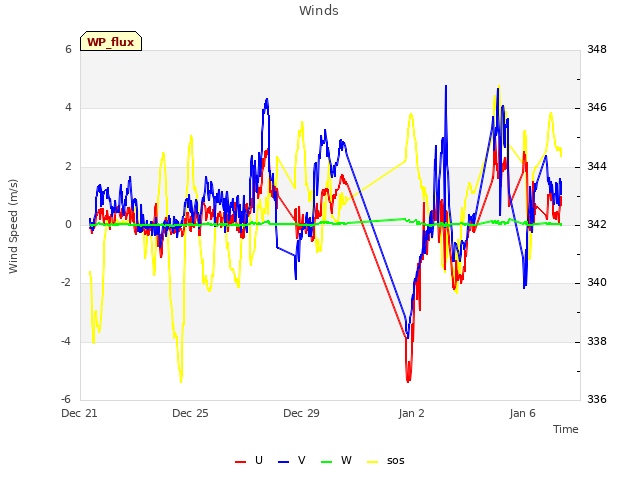Click the left axis value 0
This screenshot has height=480, width=640.
tap(68, 224)
